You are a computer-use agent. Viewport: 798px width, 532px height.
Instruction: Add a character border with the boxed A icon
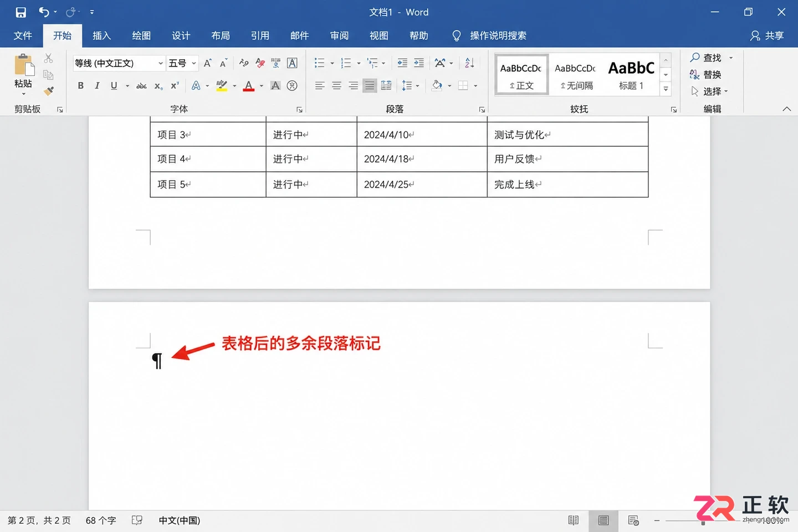point(292,63)
